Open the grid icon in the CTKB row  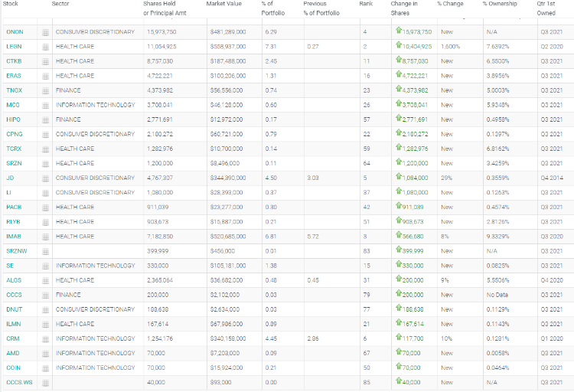coord(45,61)
